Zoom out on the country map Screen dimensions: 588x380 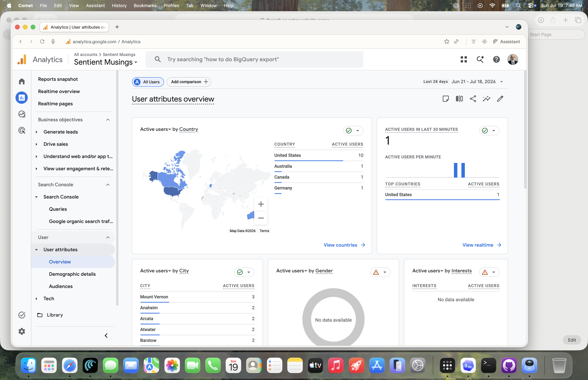[x=261, y=218]
